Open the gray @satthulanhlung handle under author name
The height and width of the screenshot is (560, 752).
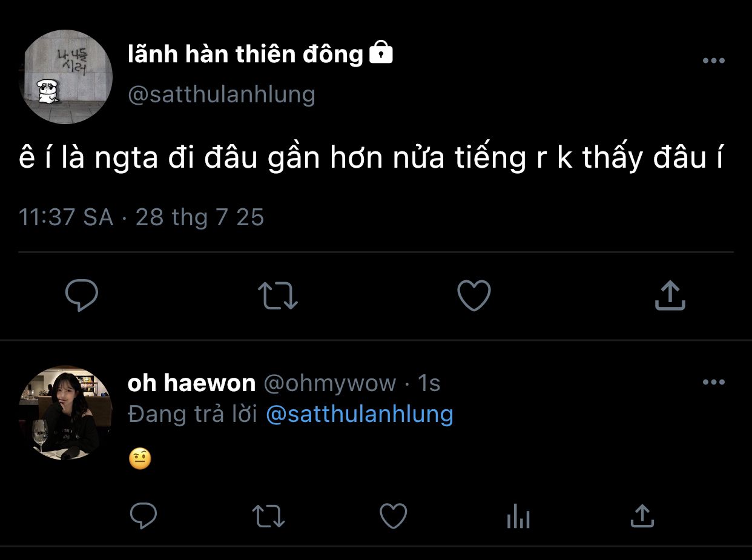[222, 94]
